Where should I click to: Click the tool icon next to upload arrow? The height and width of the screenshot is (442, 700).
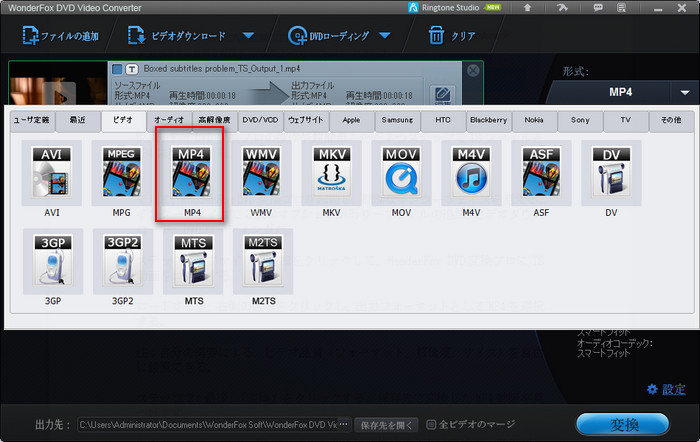coord(562,8)
